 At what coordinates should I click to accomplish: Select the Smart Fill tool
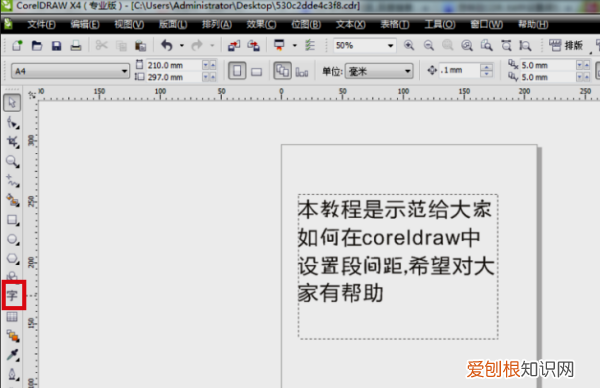12,200
